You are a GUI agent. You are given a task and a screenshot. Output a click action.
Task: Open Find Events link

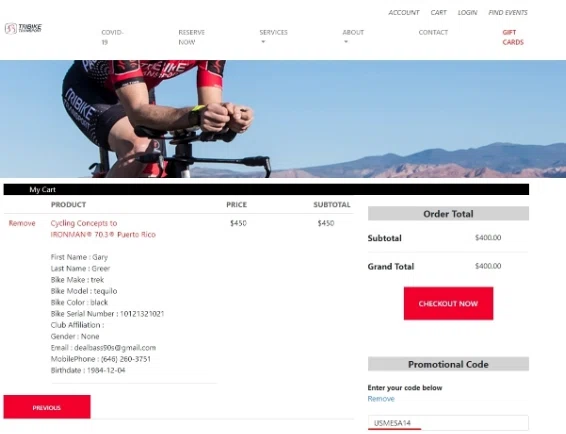pos(508,13)
